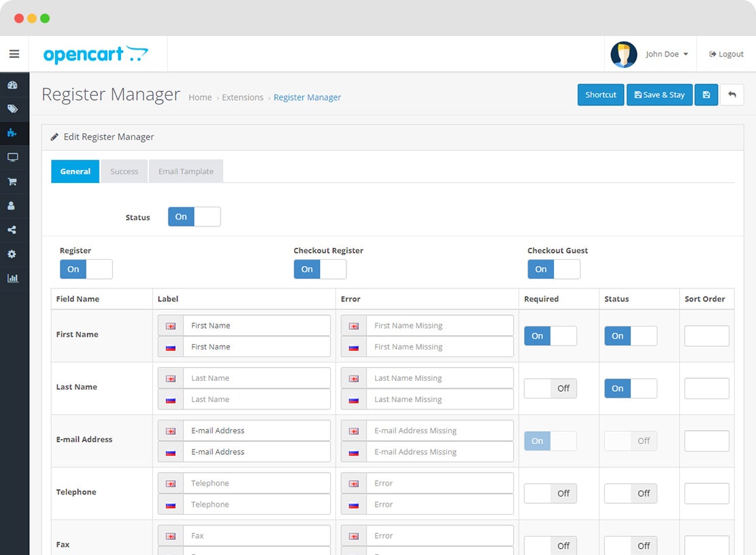Click English flag on E-mail Address Missing error

click(x=354, y=431)
